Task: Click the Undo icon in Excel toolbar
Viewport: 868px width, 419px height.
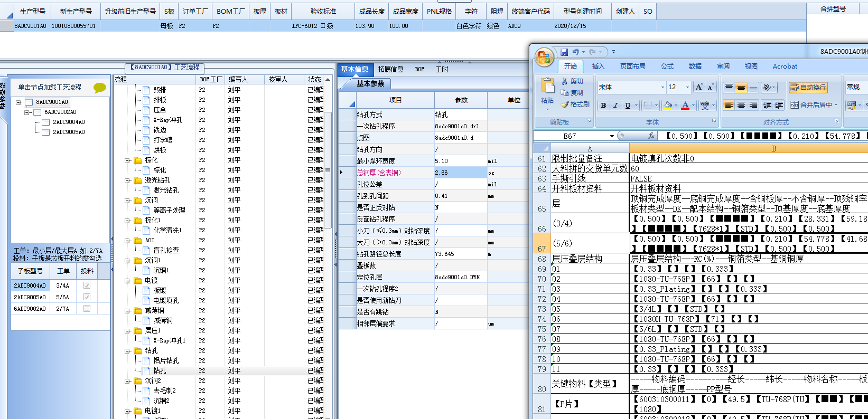Action: (x=575, y=52)
